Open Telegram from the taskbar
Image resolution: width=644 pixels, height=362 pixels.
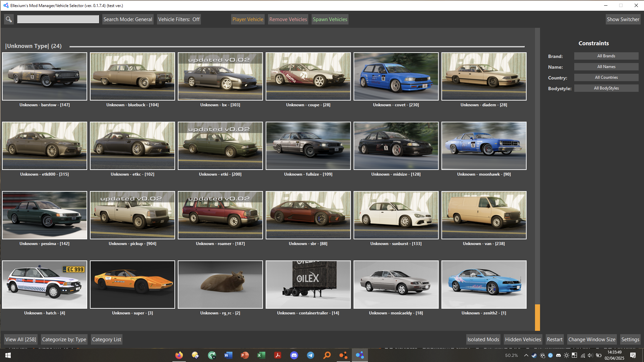tap(311, 355)
